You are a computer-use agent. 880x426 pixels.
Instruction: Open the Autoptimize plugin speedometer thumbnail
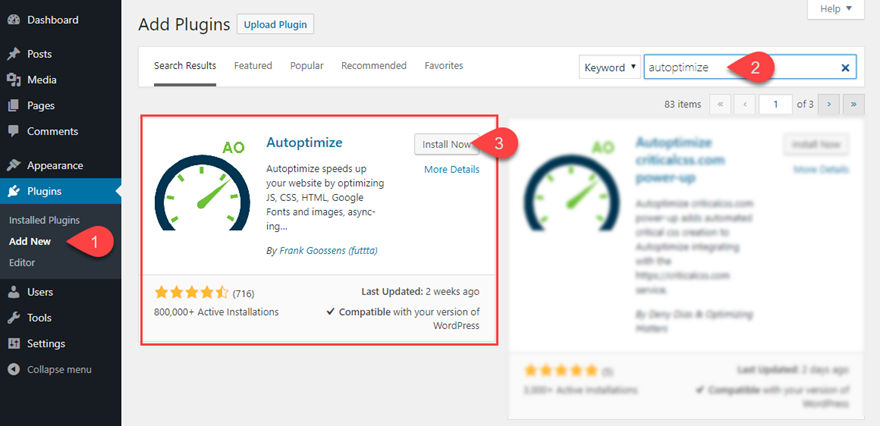(x=201, y=186)
